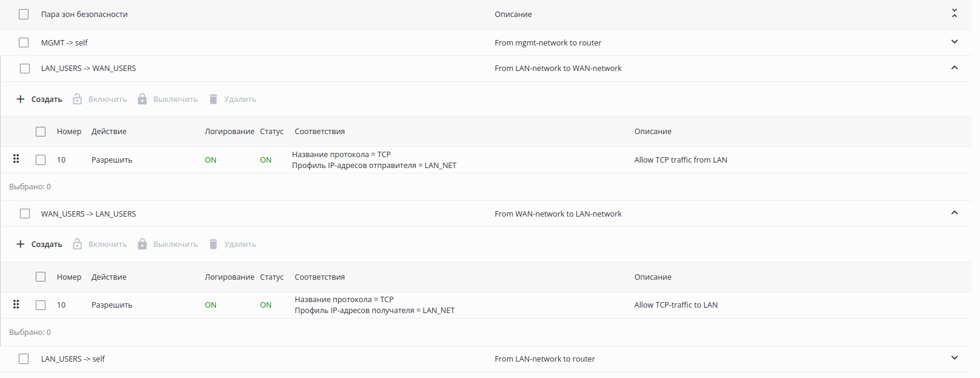Click Включить in WAN_USERS->LAN_USERS section
The height and width of the screenshot is (378, 980).
click(x=107, y=244)
